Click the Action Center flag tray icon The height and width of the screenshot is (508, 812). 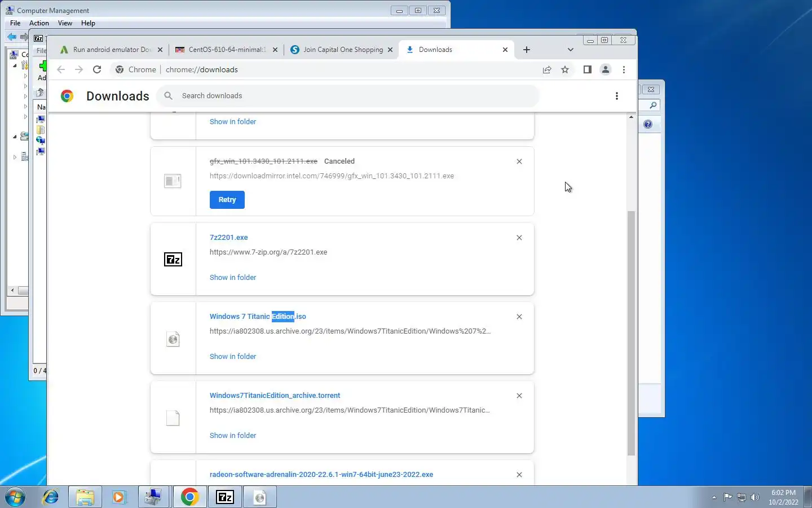(x=728, y=497)
